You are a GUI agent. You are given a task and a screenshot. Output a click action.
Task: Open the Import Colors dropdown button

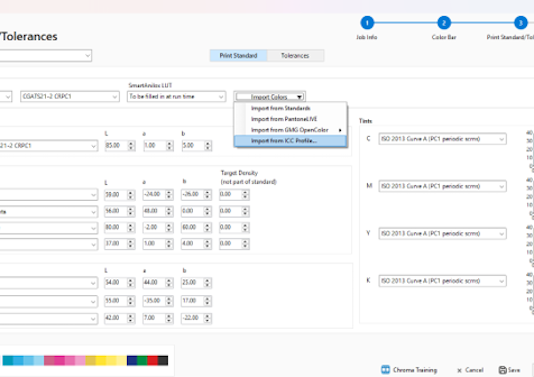(269, 97)
